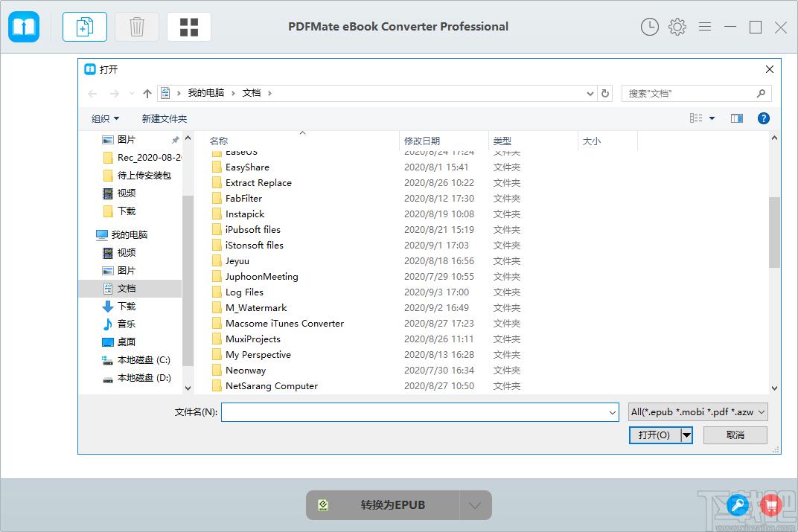798x532 pixels.
Task: Toggle the preview pane button
Action: [736, 118]
